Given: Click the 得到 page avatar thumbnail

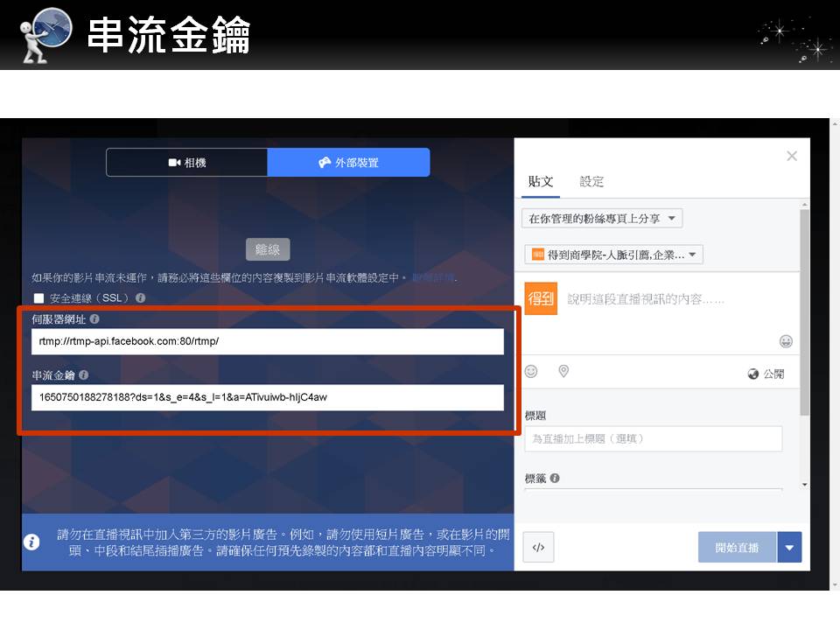Looking at the screenshot, I should click(541, 298).
